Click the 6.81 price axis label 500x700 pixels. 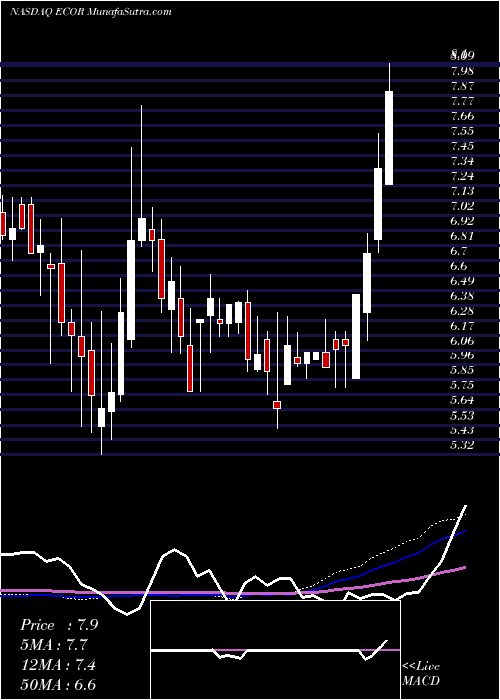tap(462, 236)
